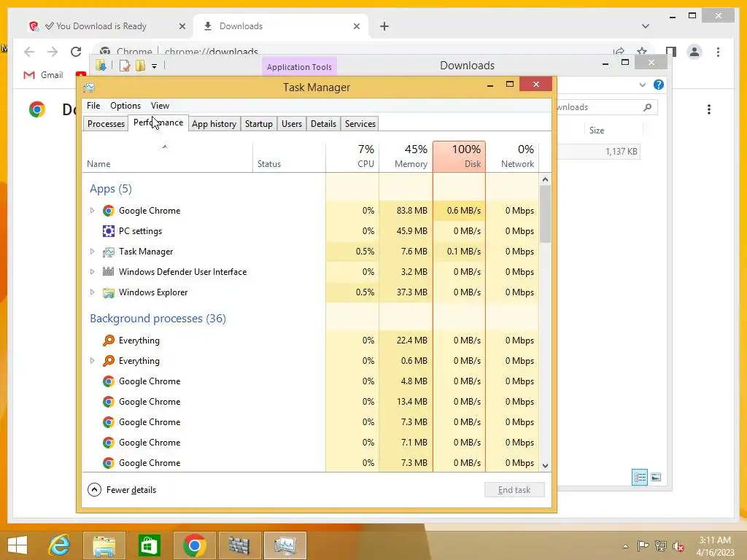The height and width of the screenshot is (560, 747).
Task: Click the End task button
Action: 514,490
